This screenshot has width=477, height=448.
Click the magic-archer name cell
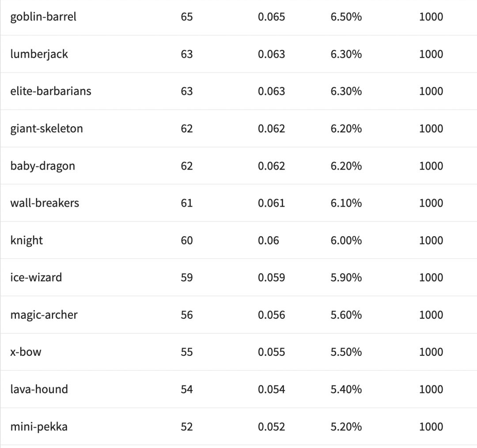tap(44, 315)
